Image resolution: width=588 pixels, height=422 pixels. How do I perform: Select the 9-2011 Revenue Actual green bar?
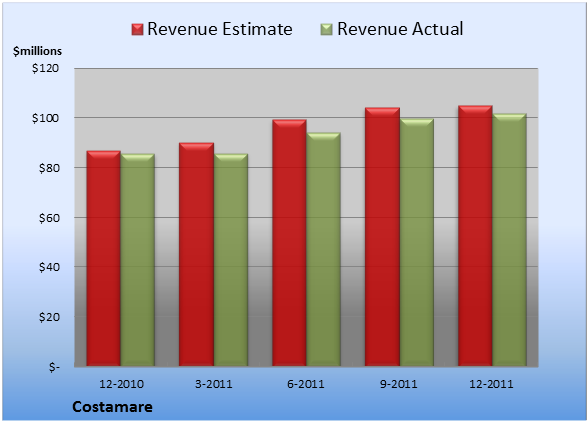(417, 242)
